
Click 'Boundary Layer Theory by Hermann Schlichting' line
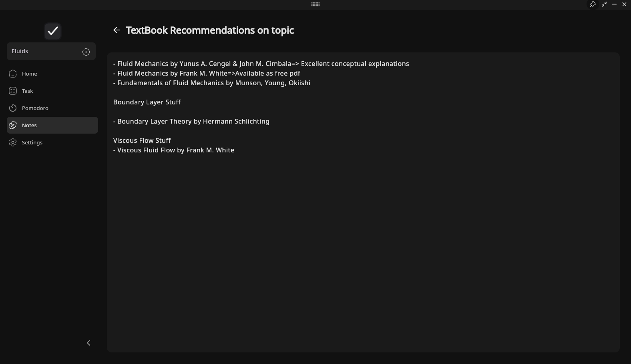(x=191, y=121)
